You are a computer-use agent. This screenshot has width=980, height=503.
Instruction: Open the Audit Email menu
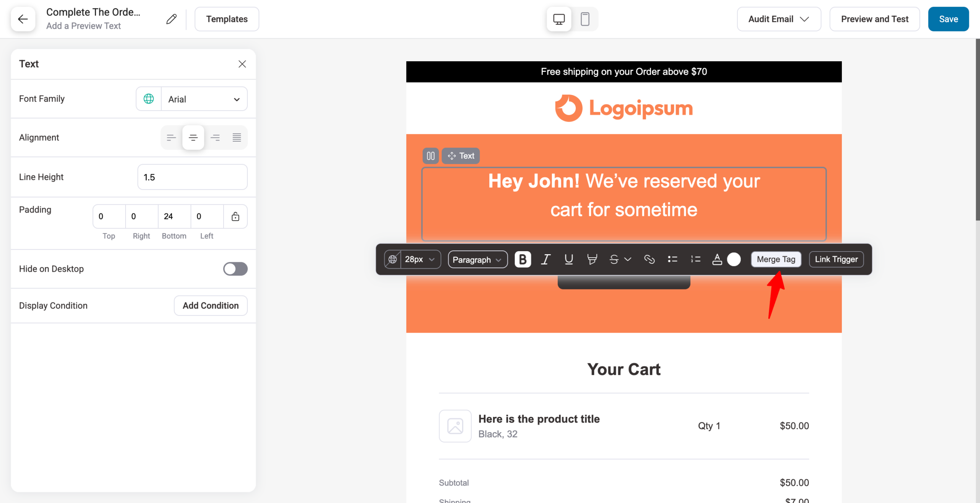tap(779, 19)
